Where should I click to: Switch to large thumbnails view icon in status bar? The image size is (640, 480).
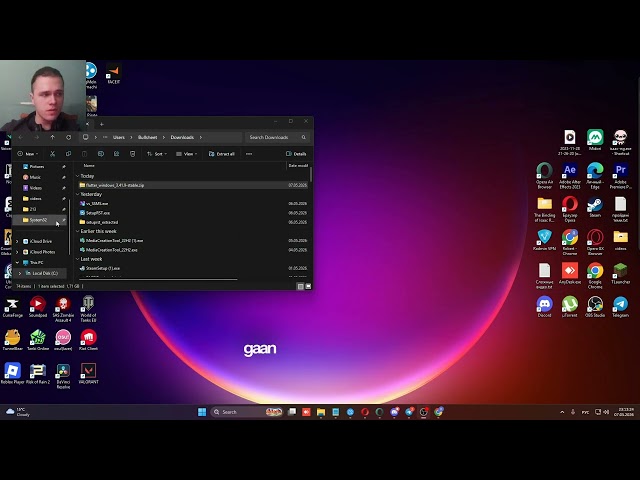(x=308, y=287)
